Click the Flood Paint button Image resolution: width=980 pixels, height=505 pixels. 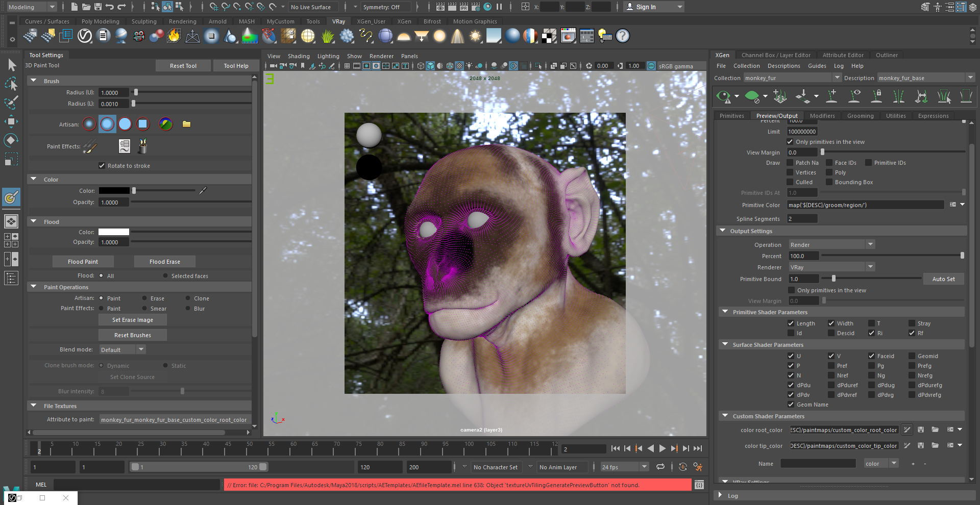click(83, 262)
